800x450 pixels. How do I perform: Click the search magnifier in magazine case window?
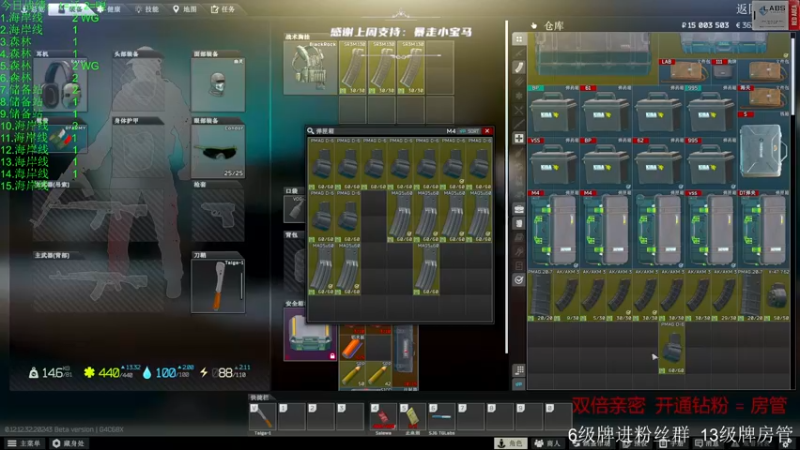[310, 131]
